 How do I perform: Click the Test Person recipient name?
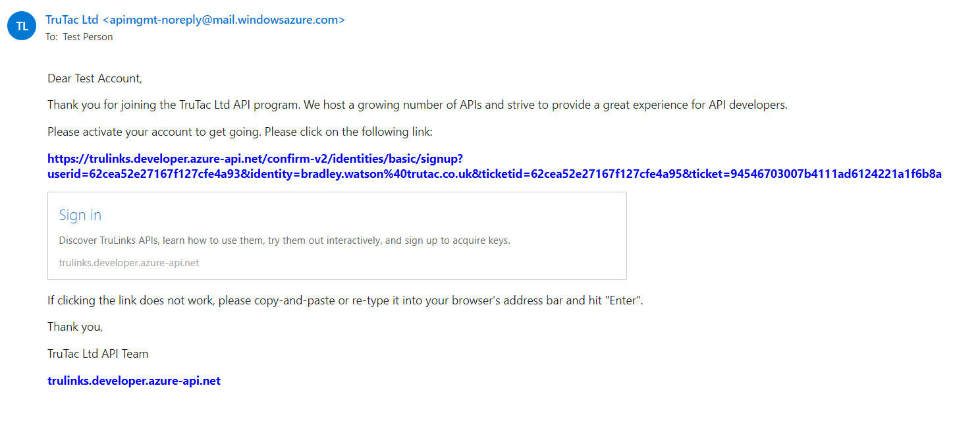88,37
